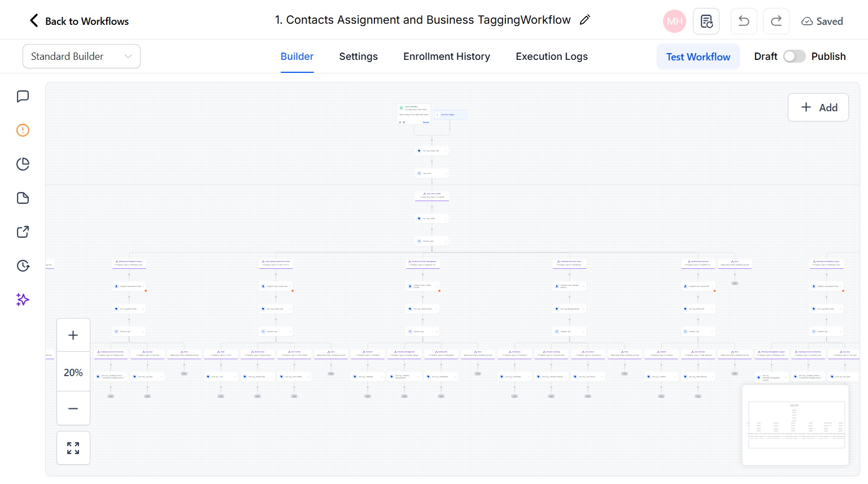
Task: Open the sticky note sidebar icon
Action: (x=23, y=198)
